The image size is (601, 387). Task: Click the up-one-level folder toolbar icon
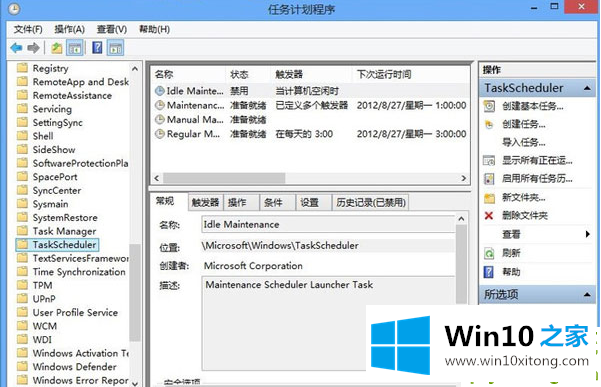[x=57, y=48]
